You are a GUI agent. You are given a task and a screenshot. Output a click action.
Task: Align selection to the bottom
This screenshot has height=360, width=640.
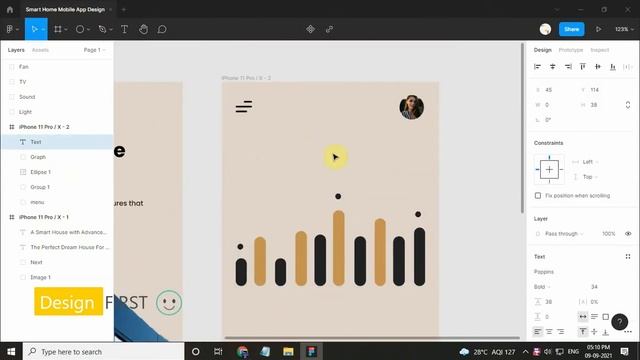[613, 67]
